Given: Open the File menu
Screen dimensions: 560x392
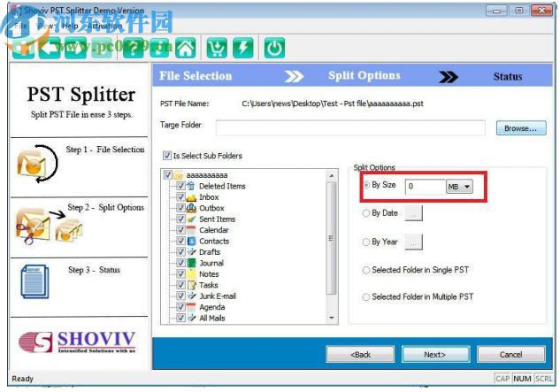Looking at the screenshot, I should click(x=20, y=26).
